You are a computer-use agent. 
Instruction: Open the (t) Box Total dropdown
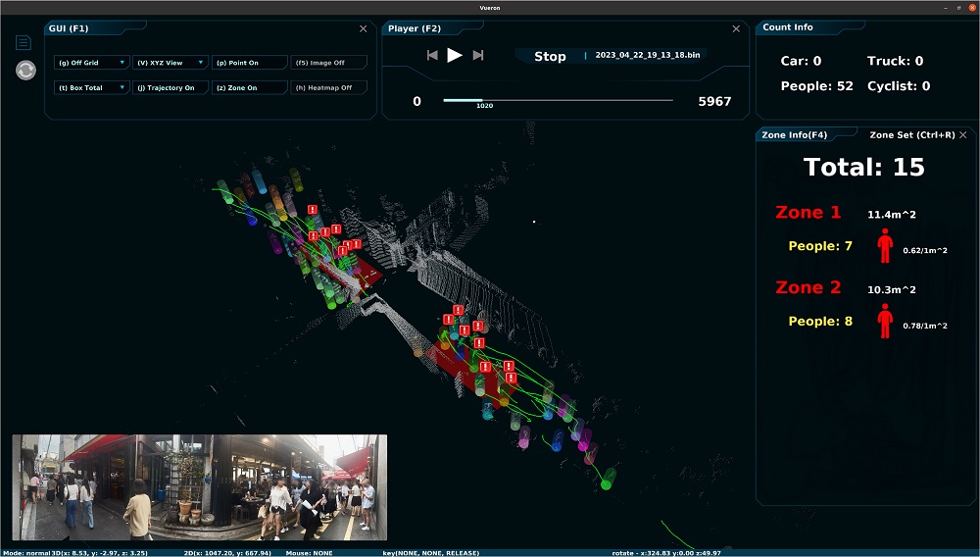pyautogui.click(x=91, y=88)
